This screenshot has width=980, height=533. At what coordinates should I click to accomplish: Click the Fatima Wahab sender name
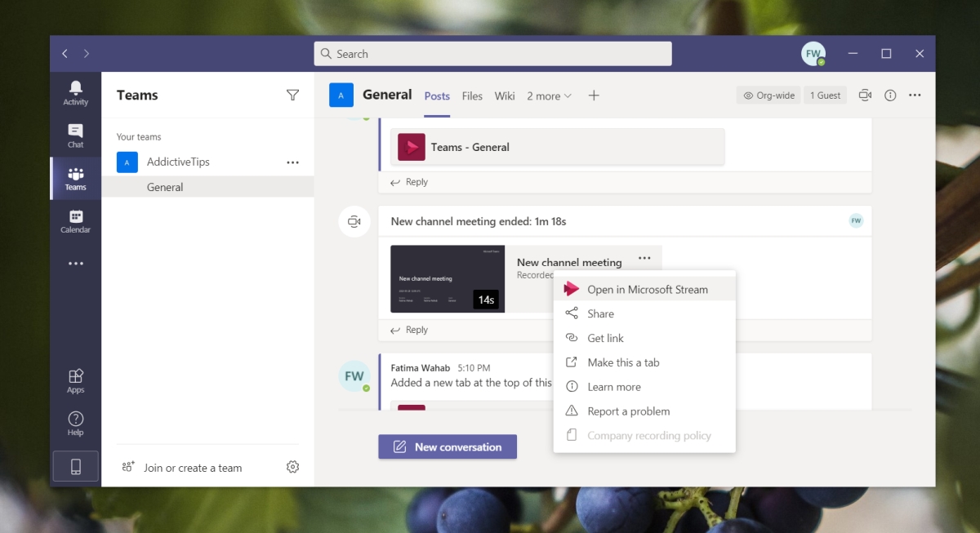coord(421,368)
